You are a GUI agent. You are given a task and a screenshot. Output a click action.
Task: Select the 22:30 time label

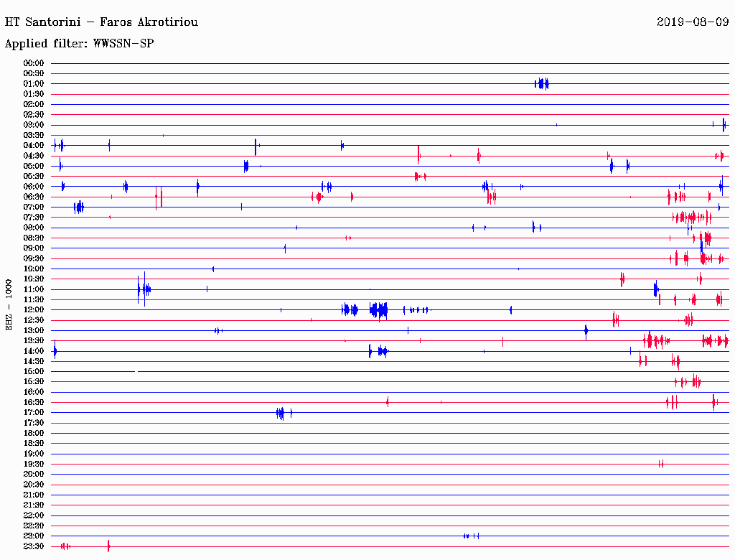[34, 526]
